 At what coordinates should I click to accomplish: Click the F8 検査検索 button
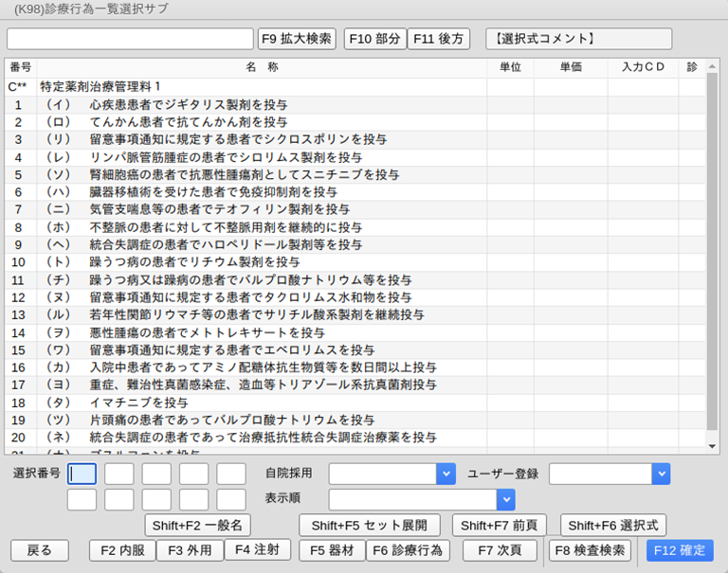[591, 550]
